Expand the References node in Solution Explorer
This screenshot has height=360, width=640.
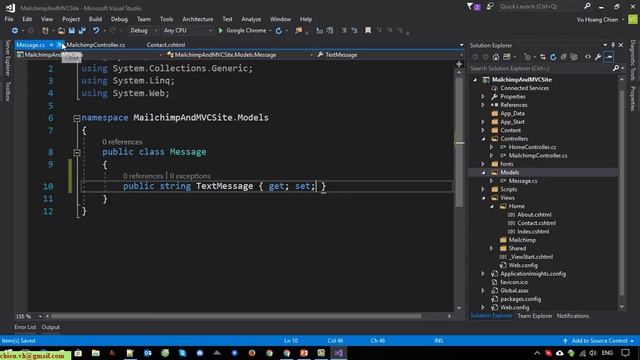[483, 105]
